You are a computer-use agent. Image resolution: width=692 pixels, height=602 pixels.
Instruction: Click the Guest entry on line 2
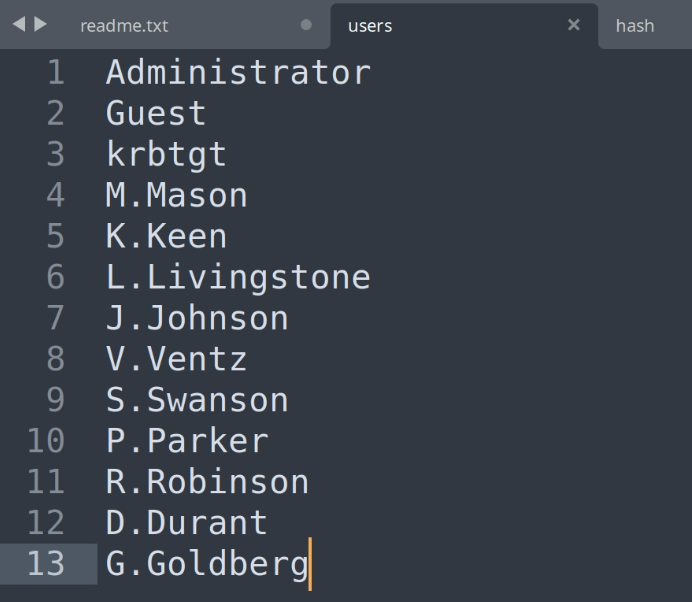click(x=156, y=113)
